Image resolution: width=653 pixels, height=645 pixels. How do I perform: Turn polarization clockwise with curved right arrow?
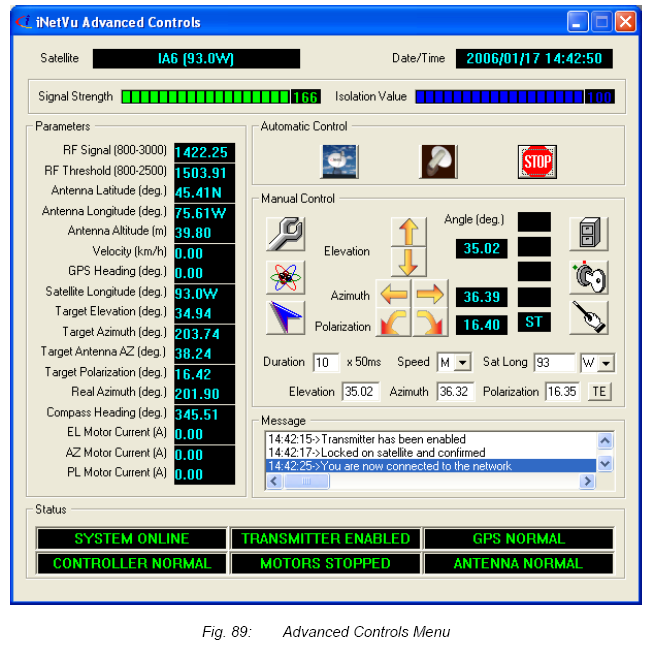tap(430, 322)
